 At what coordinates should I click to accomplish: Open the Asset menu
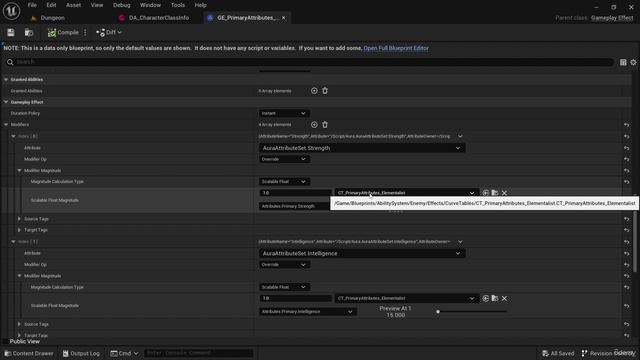coord(73,5)
